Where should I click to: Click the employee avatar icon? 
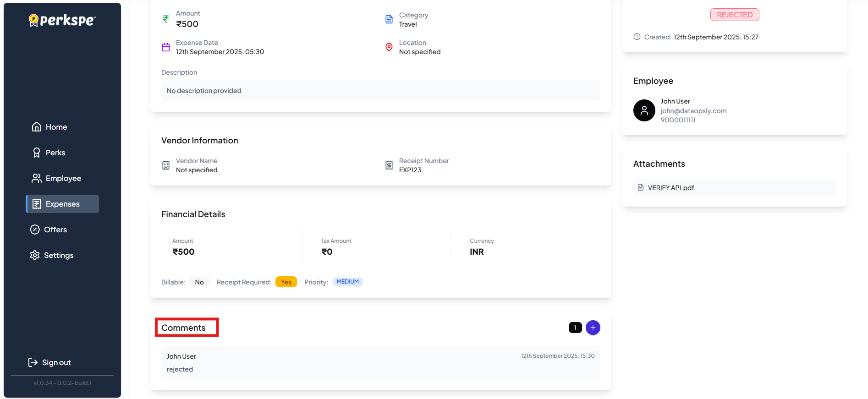tap(644, 110)
